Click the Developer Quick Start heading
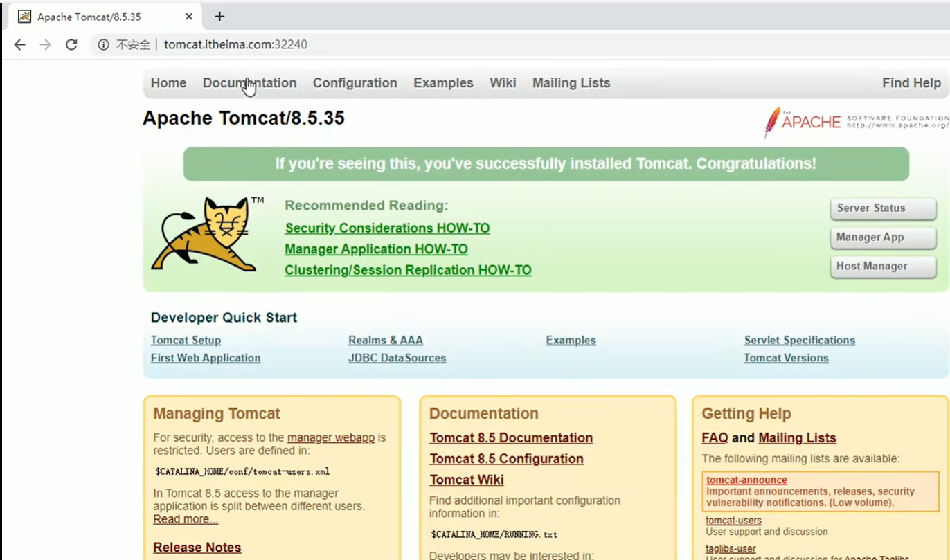 point(224,318)
